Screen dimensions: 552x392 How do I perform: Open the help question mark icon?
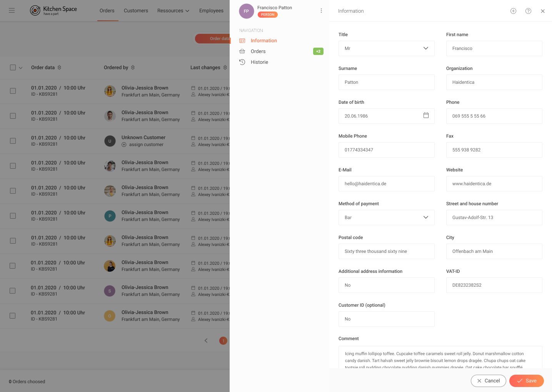[x=528, y=11]
